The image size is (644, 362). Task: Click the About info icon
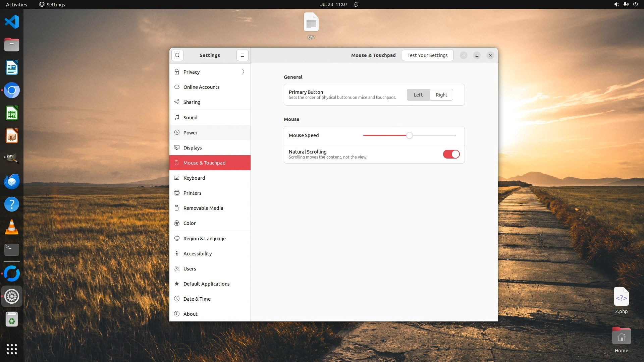click(x=177, y=314)
